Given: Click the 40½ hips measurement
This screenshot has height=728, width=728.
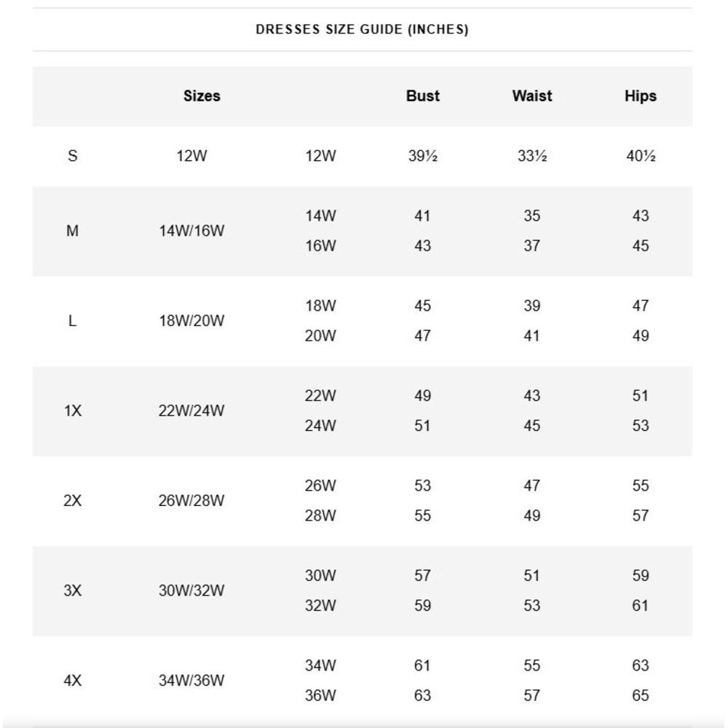Looking at the screenshot, I should pyautogui.click(x=641, y=156).
